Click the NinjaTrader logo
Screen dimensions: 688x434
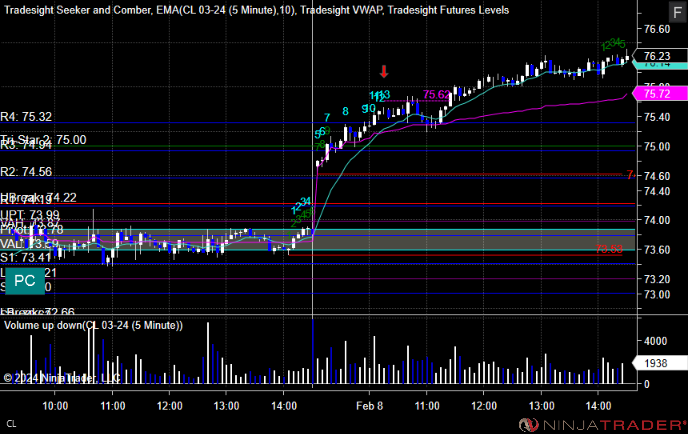point(602,424)
